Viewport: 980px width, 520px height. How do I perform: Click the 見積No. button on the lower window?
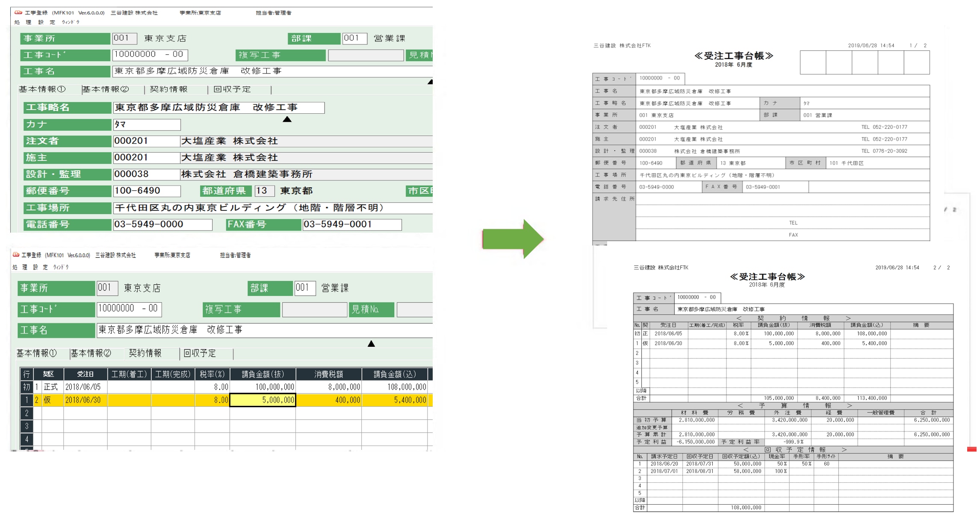[x=372, y=309]
